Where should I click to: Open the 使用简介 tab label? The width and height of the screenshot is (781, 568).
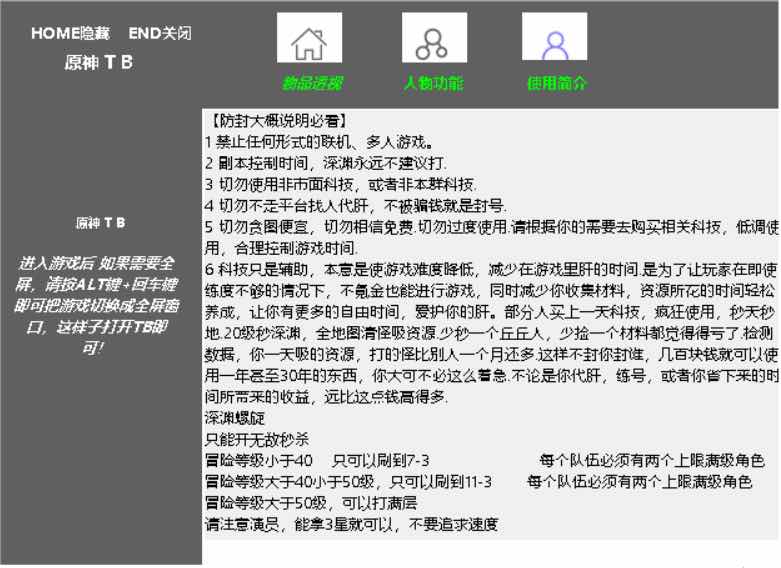tap(557, 83)
